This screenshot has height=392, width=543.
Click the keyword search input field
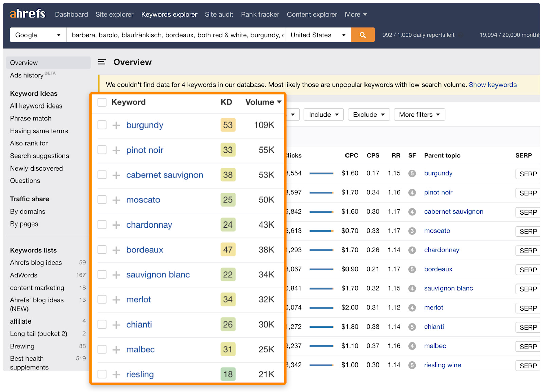pos(176,35)
